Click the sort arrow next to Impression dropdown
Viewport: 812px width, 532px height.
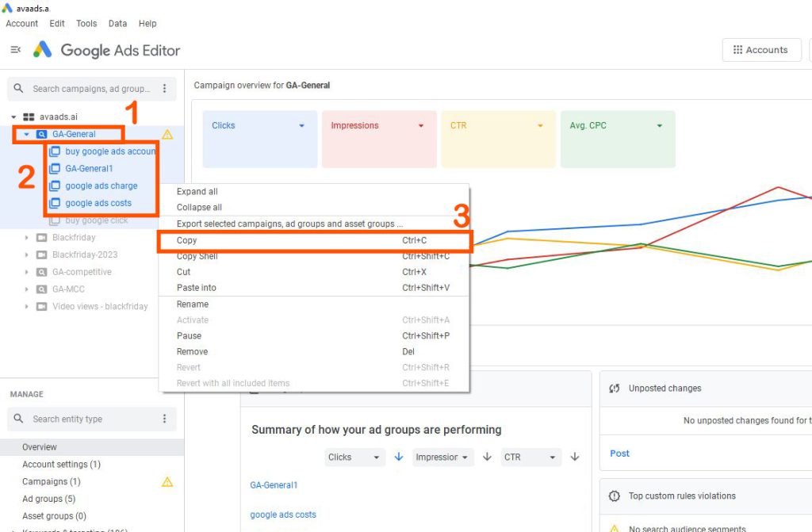[x=488, y=457]
